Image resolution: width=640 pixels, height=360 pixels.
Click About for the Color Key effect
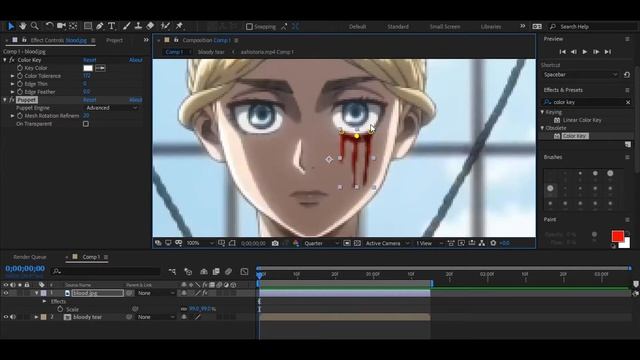point(136,60)
